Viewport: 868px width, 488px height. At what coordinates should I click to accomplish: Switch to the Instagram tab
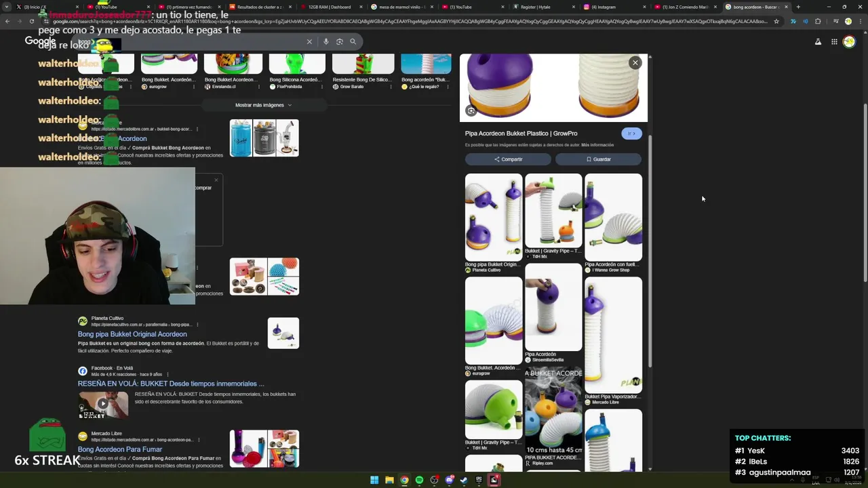pos(614,7)
